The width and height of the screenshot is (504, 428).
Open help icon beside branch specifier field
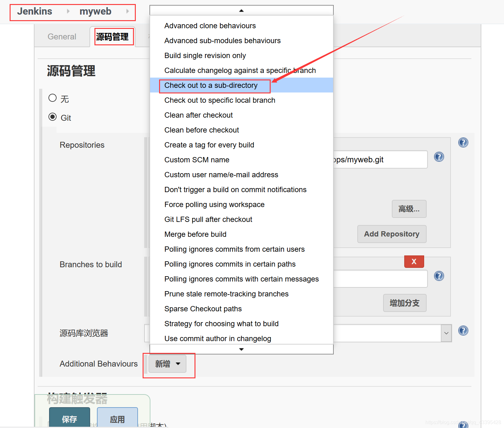coord(439,276)
